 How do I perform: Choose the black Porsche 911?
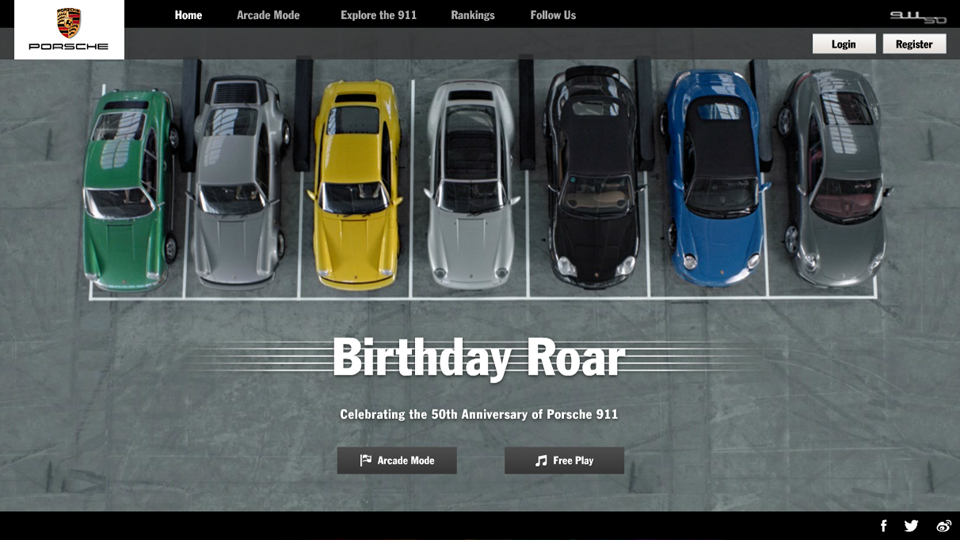(x=592, y=180)
